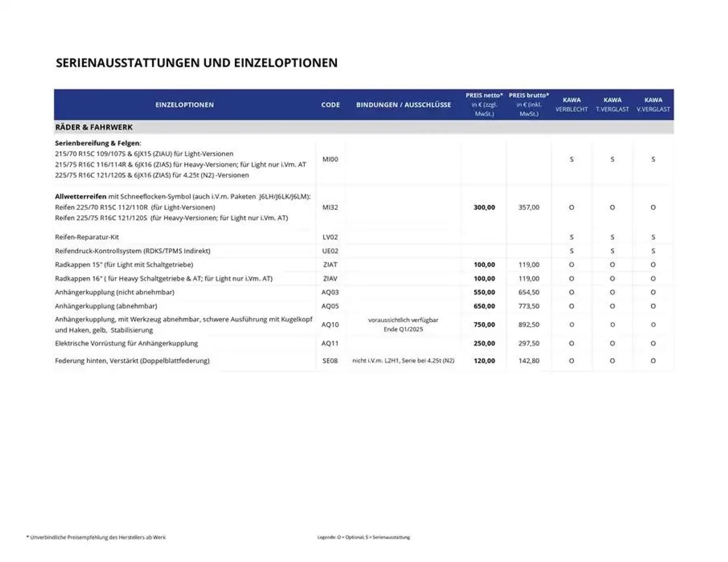
Task: Click note 'nicht i.V.m. L2H1, Serie bei 4.25t (N2)'
Action: (403, 361)
